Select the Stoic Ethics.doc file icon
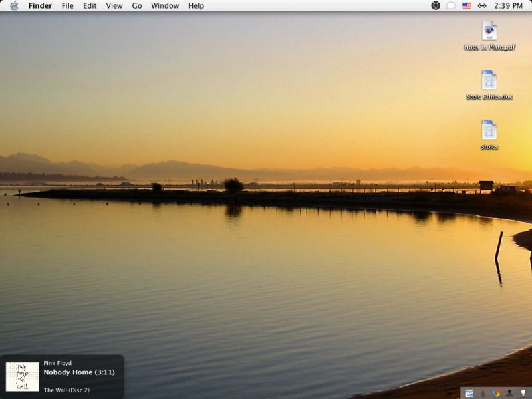 (x=489, y=80)
